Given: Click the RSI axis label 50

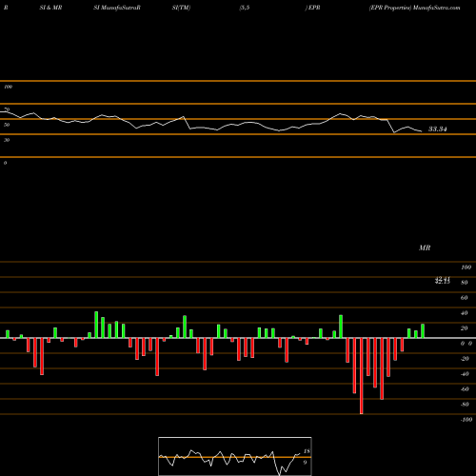Looking at the screenshot, I should click(7, 125).
